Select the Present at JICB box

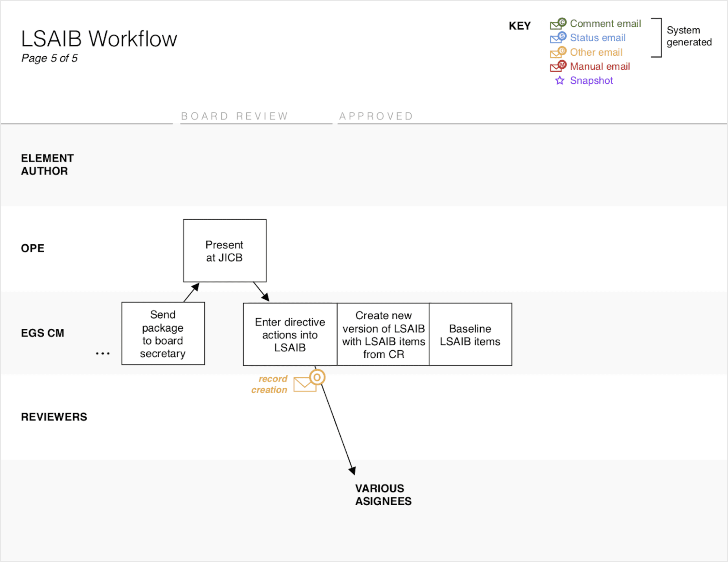pos(225,251)
